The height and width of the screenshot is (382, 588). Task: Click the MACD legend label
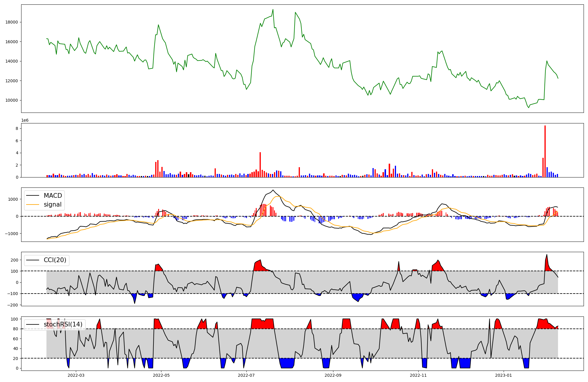click(53, 196)
